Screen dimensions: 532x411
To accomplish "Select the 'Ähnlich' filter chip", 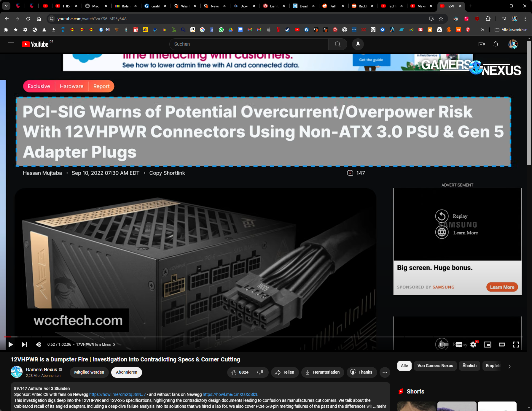I will click(x=469, y=366).
